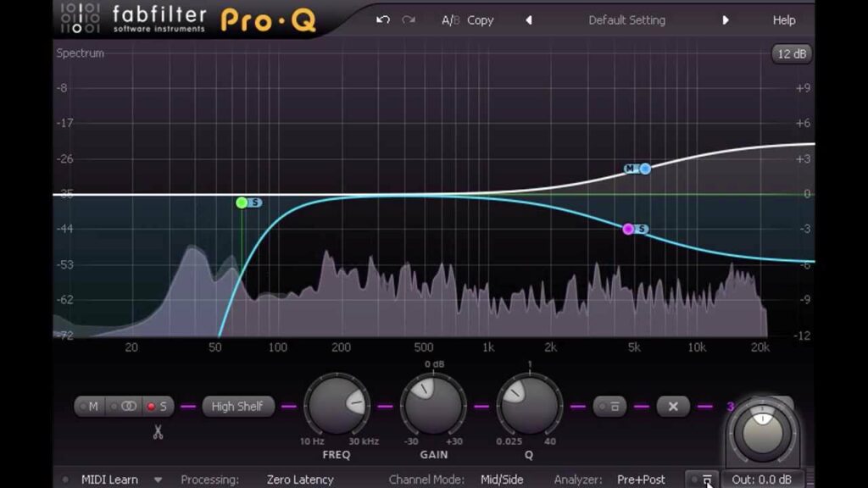Click the Copy button
868x488 pixels.
pyautogui.click(x=480, y=20)
